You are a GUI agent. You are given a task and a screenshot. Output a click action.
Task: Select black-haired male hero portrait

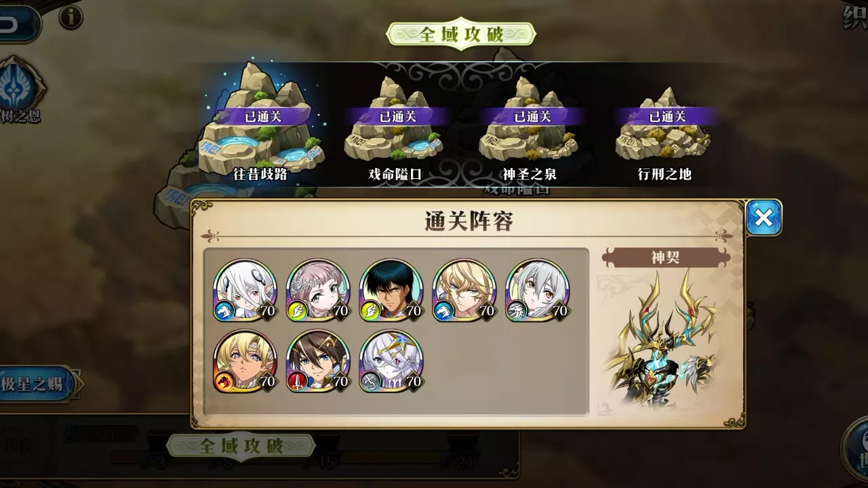coord(392,290)
